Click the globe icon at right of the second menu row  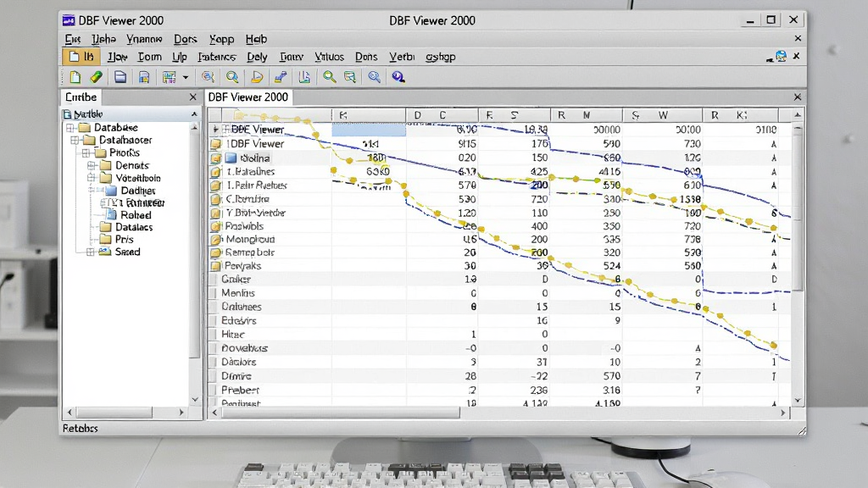tap(781, 56)
